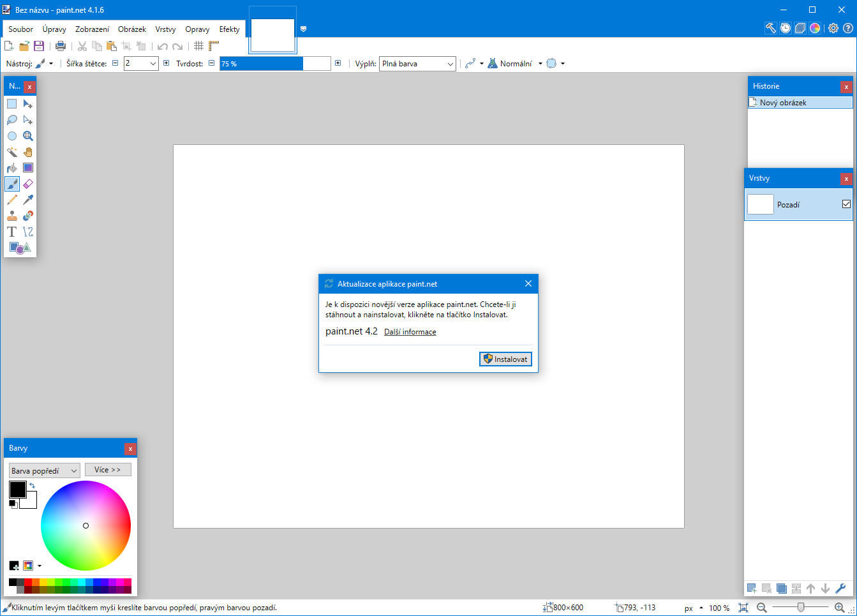The width and height of the screenshot is (857, 616).
Task: Toggle the Colors window visibility
Action: click(x=815, y=28)
